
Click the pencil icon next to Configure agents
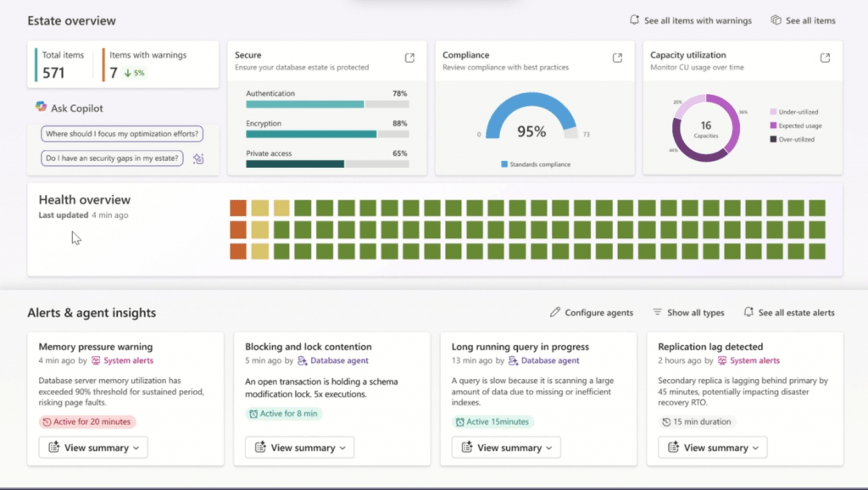(556, 312)
